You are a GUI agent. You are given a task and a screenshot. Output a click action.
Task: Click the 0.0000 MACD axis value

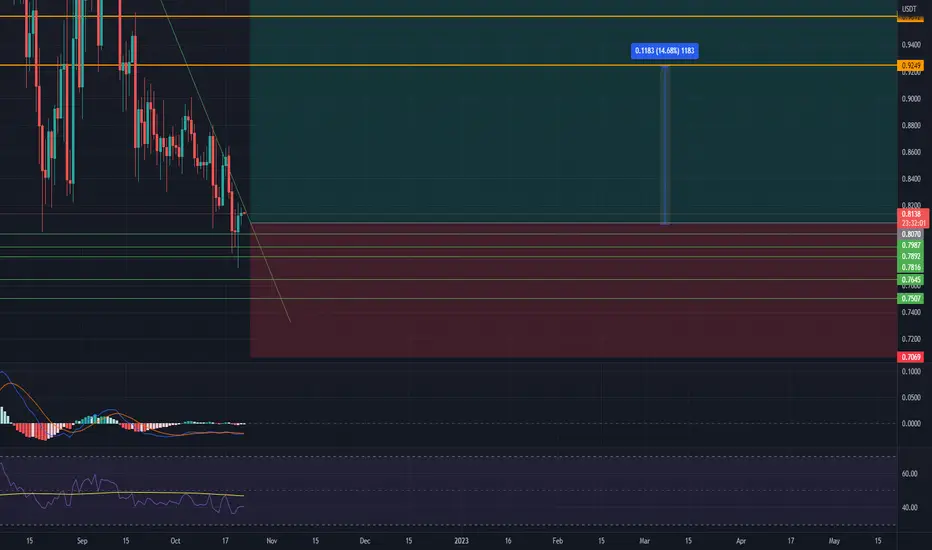(x=911, y=423)
